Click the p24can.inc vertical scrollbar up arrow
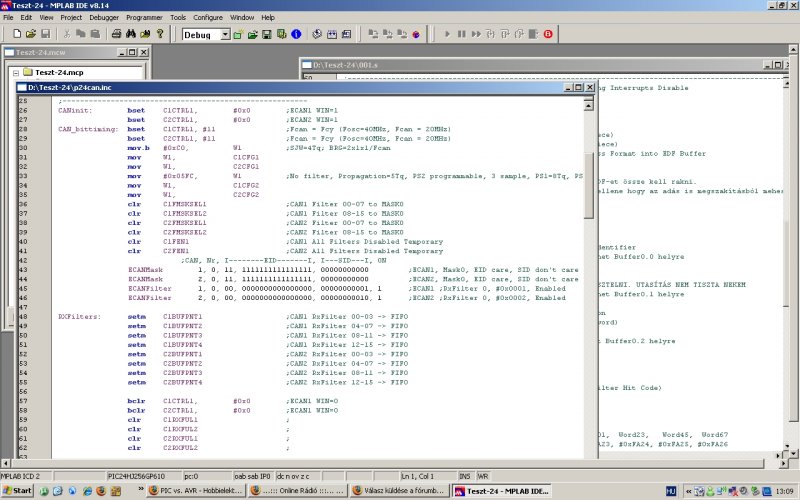The image size is (800, 500). pyautogui.click(x=588, y=105)
